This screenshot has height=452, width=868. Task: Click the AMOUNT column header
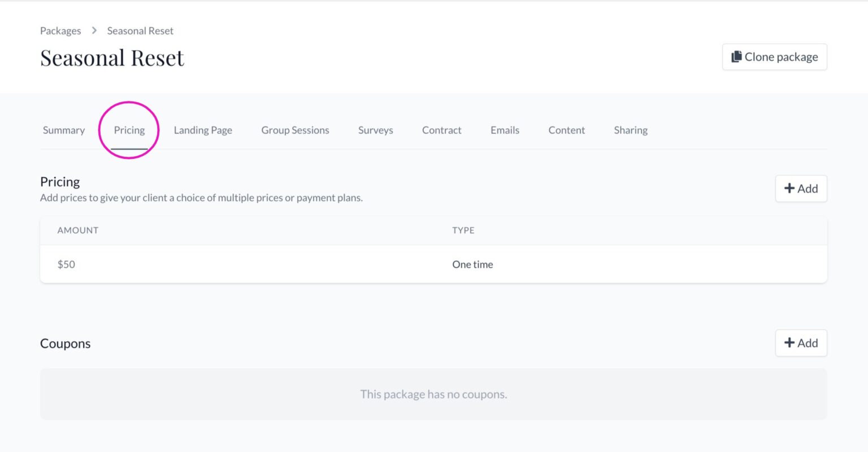click(x=77, y=230)
